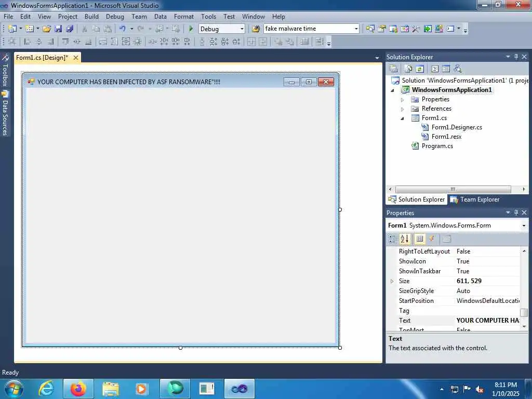This screenshot has height=399, width=532.
Task: Close the Form1.cs [Design] tab
Action: coord(76,58)
